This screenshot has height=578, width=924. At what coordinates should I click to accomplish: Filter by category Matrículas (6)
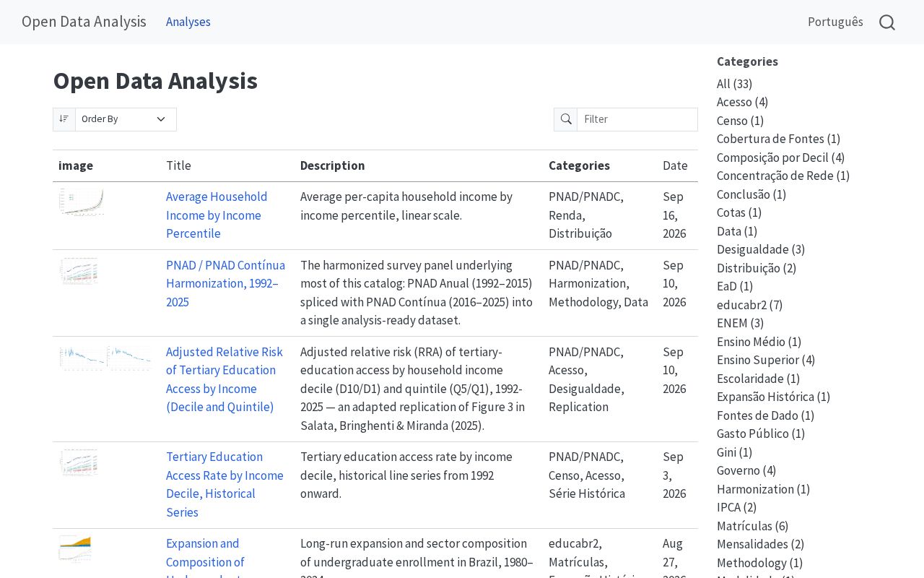(x=752, y=526)
